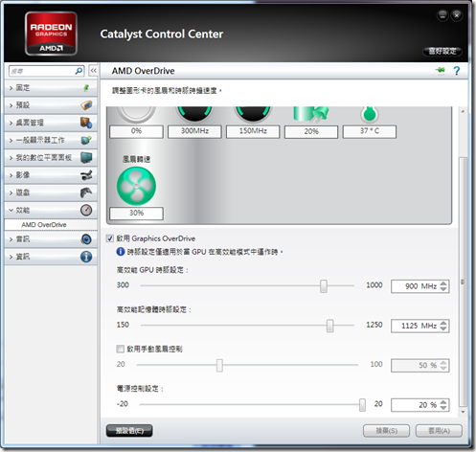Decrease memory clock with the 1125 MHz down arrow
The height and width of the screenshot is (452, 476).
tap(443, 328)
